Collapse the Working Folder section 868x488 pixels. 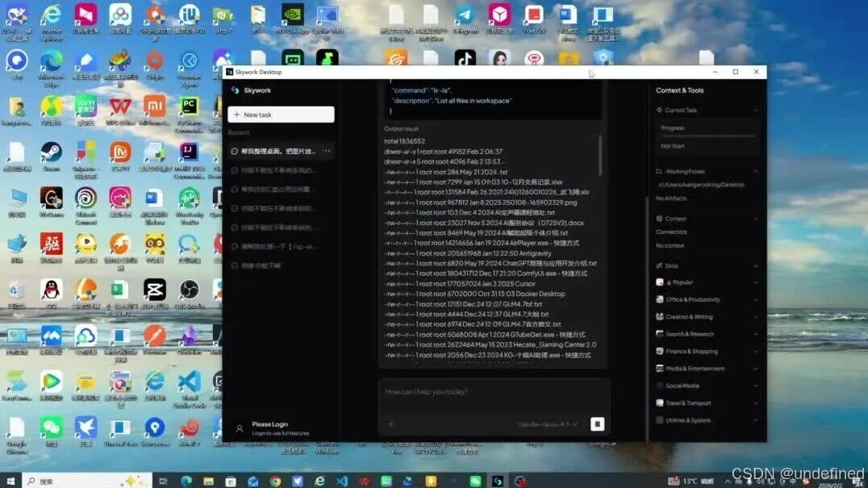pos(756,172)
